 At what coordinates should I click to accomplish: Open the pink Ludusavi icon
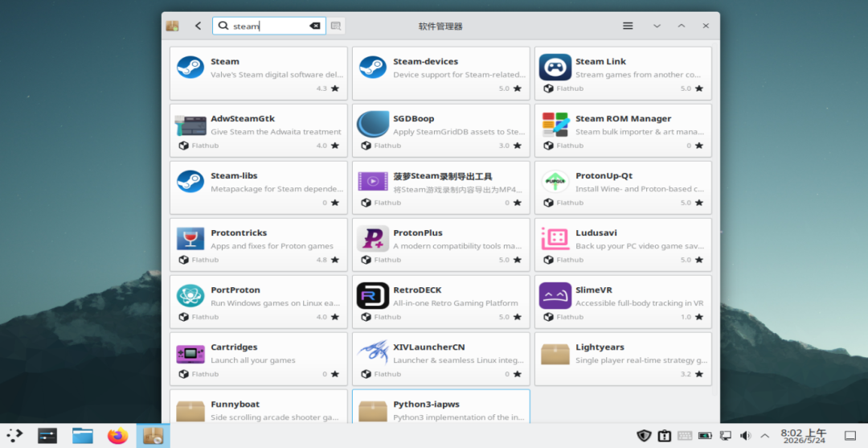point(555,239)
